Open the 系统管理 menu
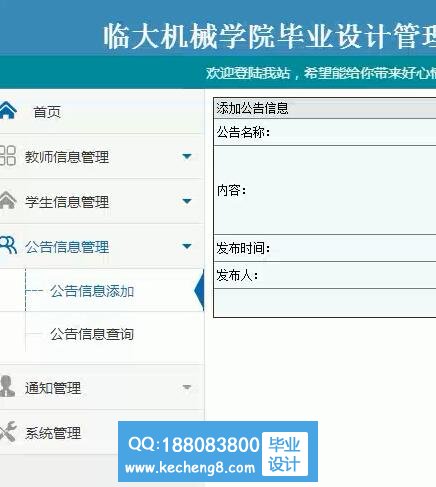This screenshot has width=436, height=487. coord(53,433)
